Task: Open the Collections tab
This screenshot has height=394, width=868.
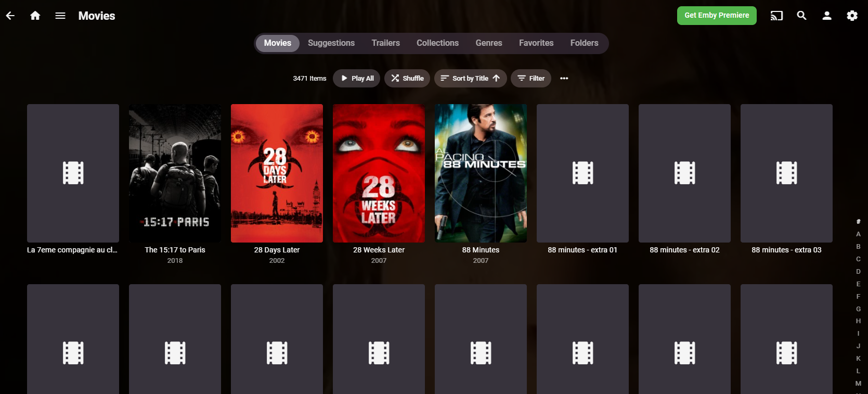Action: (x=438, y=43)
